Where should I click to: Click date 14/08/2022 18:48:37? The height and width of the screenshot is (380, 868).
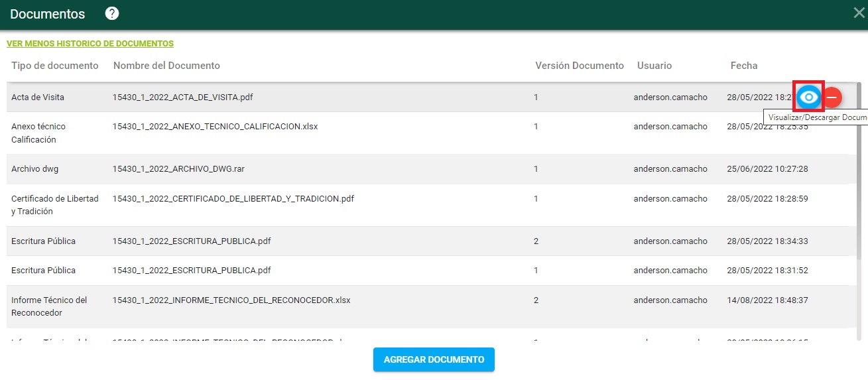click(x=767, y=300)
